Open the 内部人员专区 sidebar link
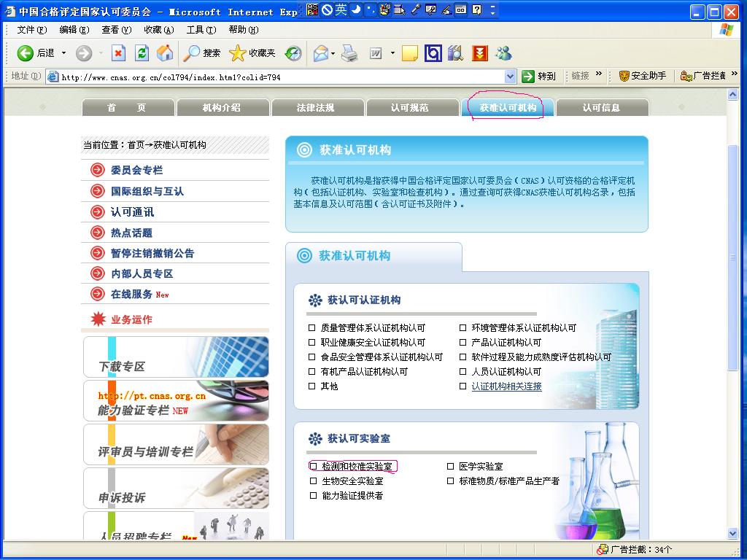 coord(142,274)
